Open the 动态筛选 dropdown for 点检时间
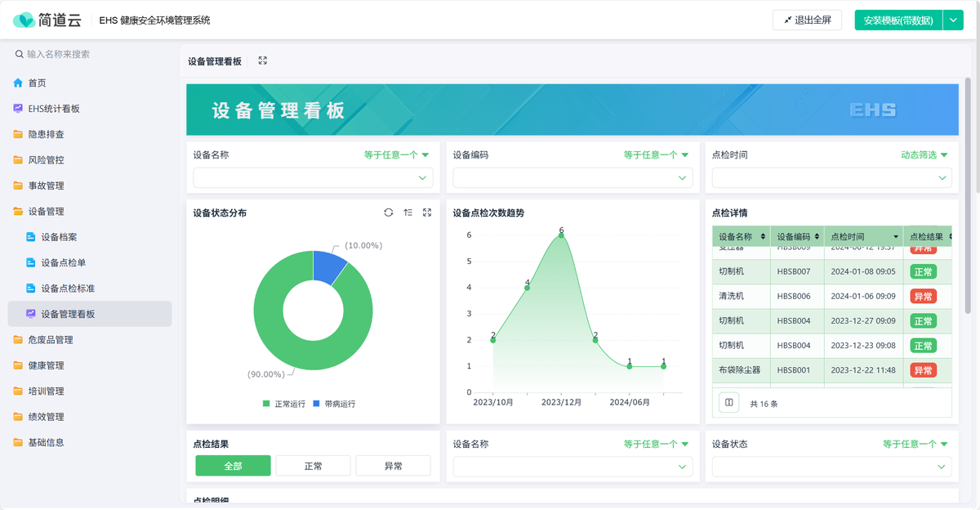Viewport: 980px width, 510px height. coord(924,154)
